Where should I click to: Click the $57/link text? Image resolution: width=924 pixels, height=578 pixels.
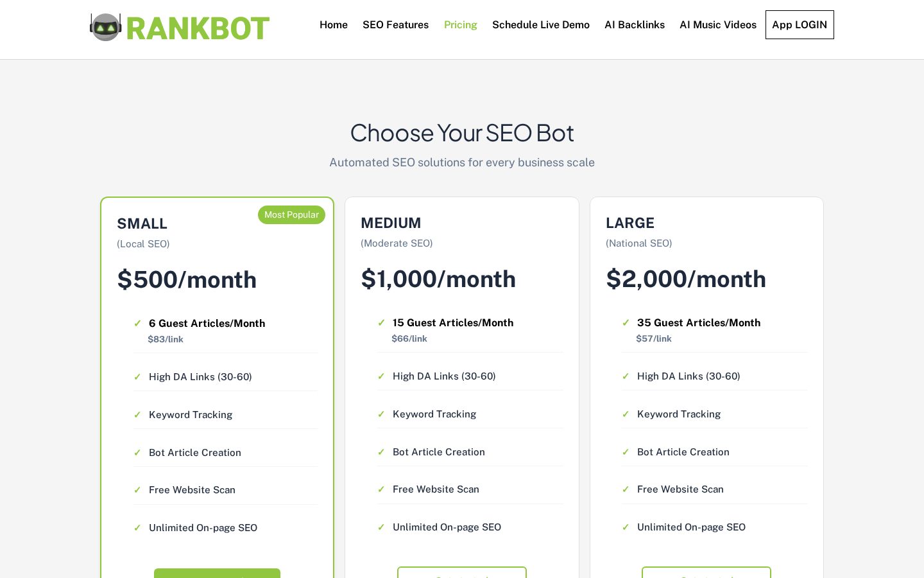tap(654, 338)
